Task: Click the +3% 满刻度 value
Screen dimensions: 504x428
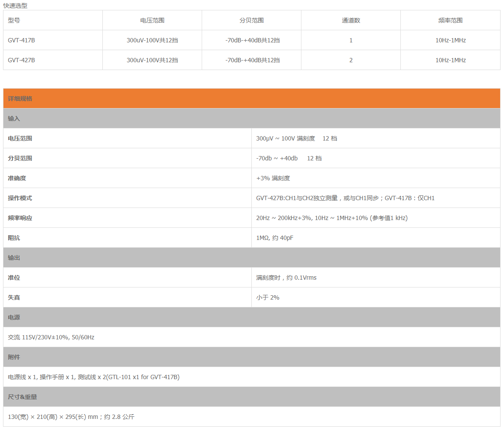Action: pyautogui.click(x=273, y=178)
